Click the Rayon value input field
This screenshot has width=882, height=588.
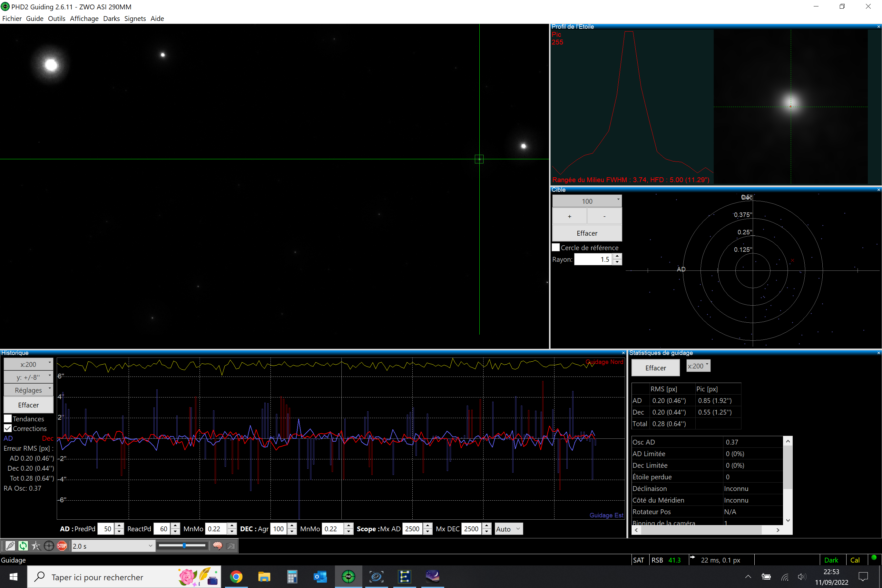[593, 259]
